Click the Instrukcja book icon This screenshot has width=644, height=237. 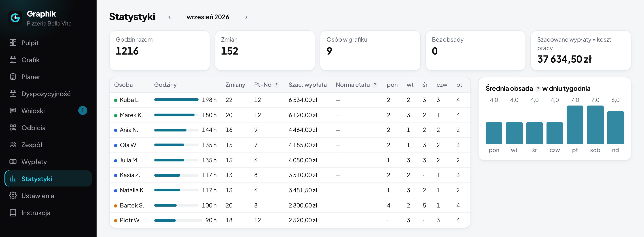pos(13,212)
